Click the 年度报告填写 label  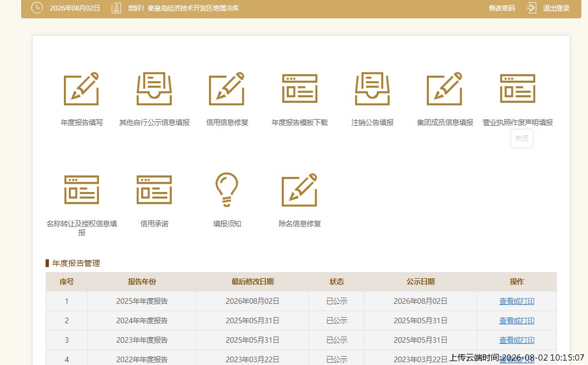point(81,122)
